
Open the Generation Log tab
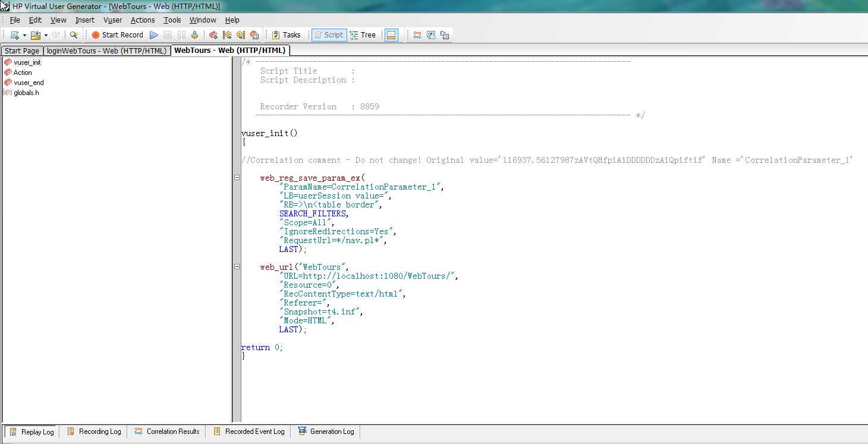[326, 432]
